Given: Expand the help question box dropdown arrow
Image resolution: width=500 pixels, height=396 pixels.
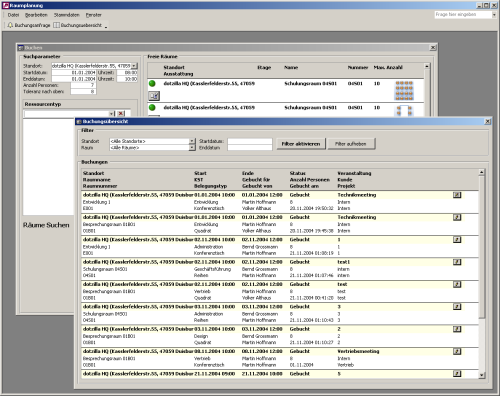Looking at the screenshot, I should (x=494, y=15).
